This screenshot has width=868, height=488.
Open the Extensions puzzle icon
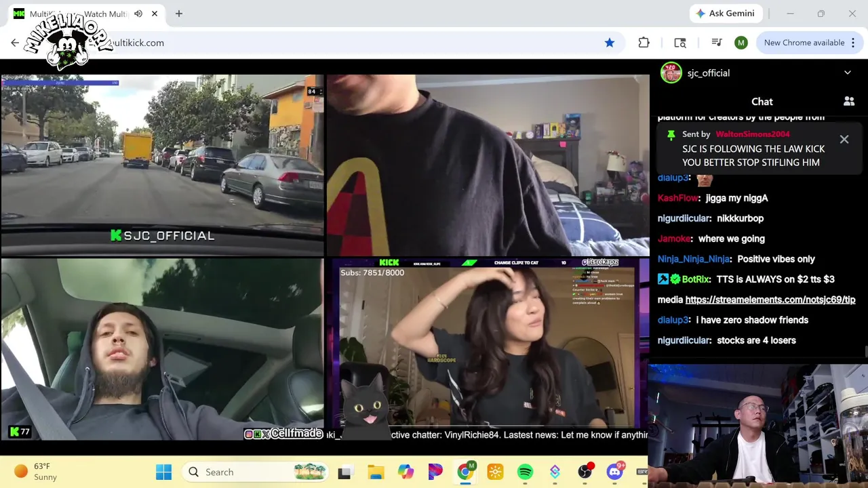[x=644, y=43]
